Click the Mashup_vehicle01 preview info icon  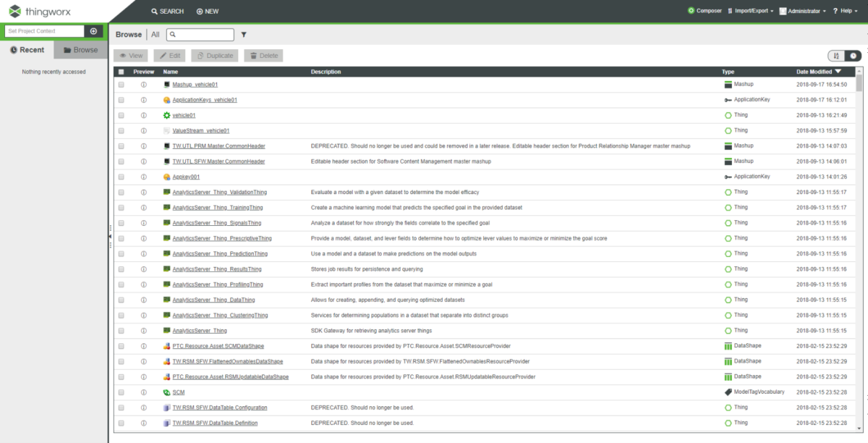click(144, 84)
